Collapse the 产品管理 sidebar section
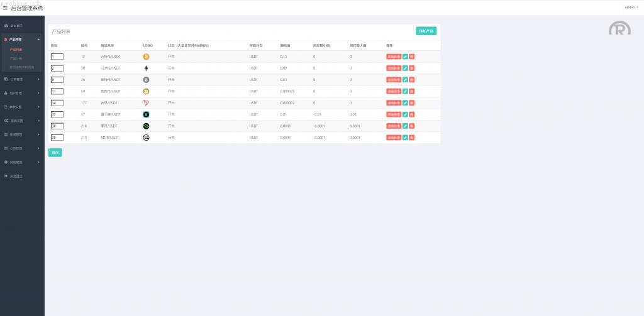 point(23,40)
